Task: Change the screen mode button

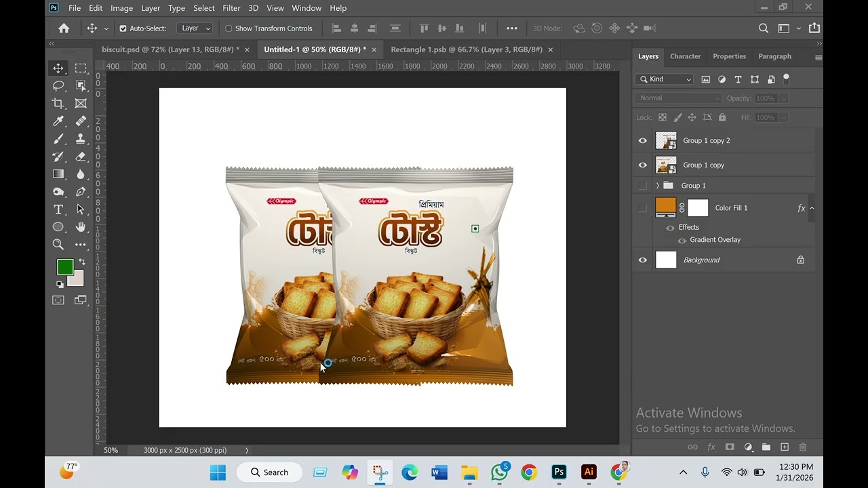Action: coord(81,300)
